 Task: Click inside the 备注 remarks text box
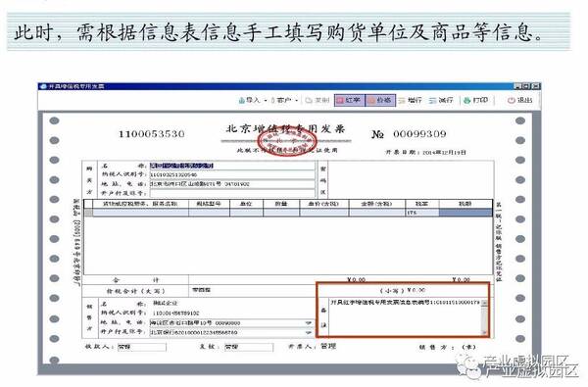pos(405,316)
